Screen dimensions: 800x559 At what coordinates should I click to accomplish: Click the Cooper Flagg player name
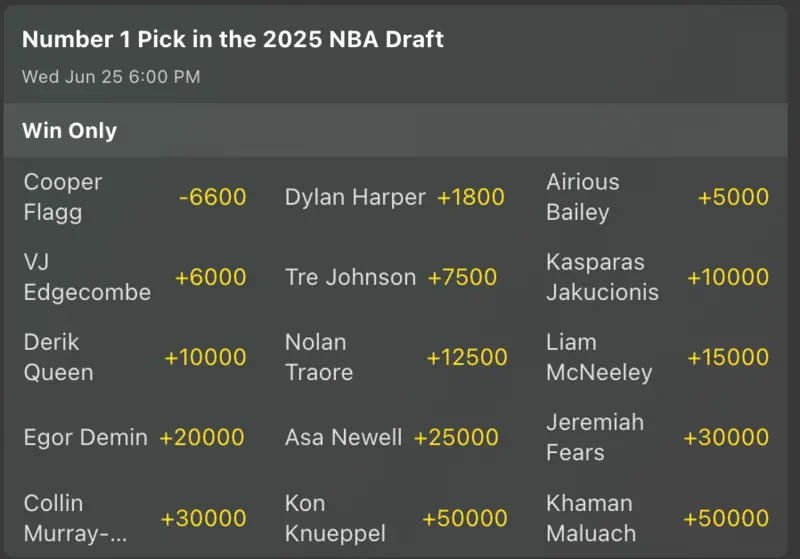pos(63,197)
